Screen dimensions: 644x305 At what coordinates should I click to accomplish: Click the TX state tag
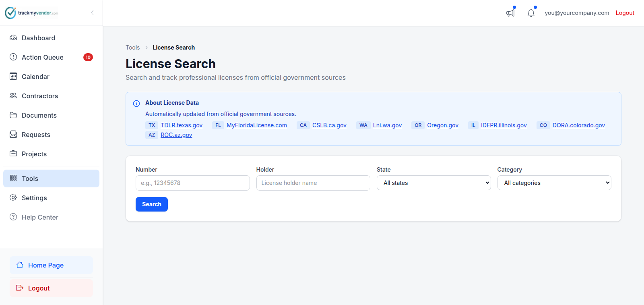pos(152,125)
